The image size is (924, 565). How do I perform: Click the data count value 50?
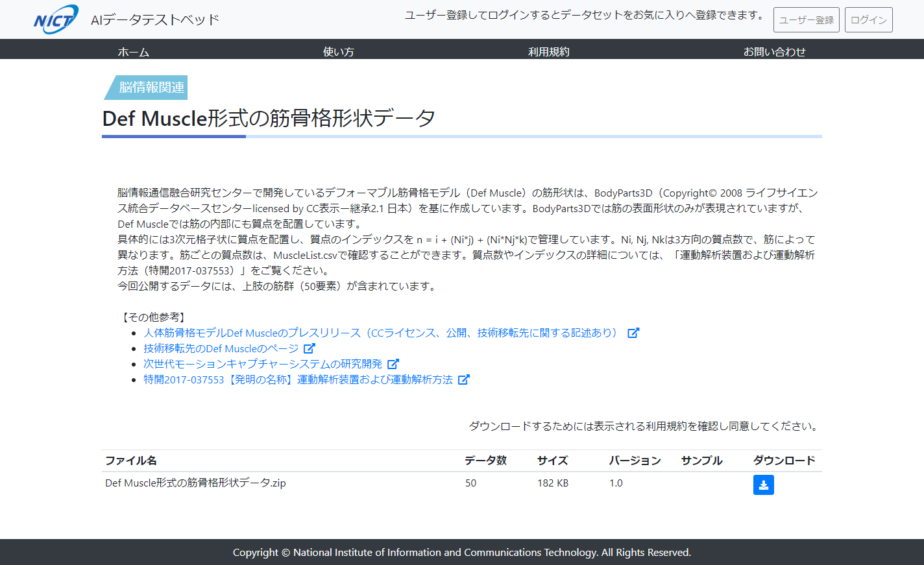click(x=470, y=483)
